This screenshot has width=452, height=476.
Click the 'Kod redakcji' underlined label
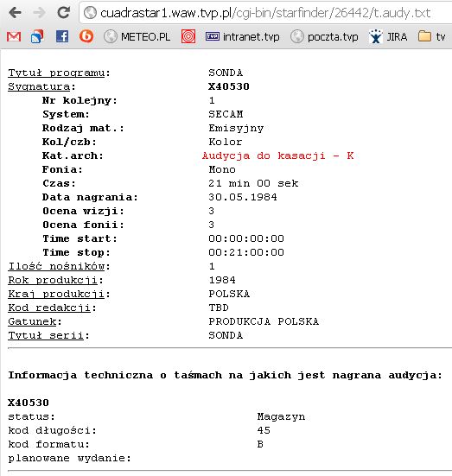(49, 308)
